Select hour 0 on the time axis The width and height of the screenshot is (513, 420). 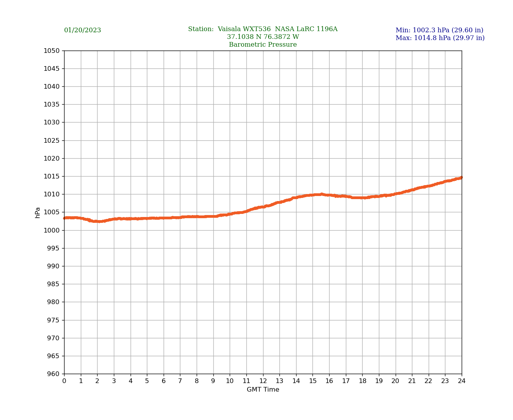(64, 381)
